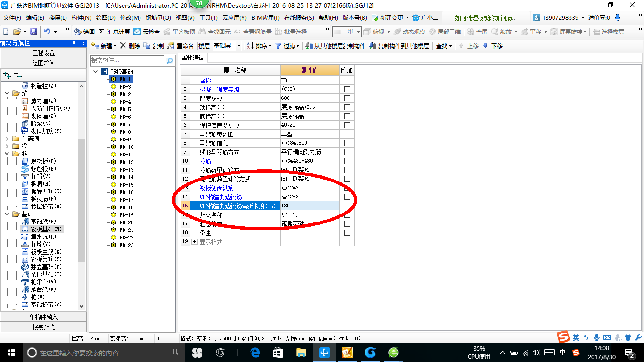Toggle 附加 checkbox for 拉筋

(347, 161)
